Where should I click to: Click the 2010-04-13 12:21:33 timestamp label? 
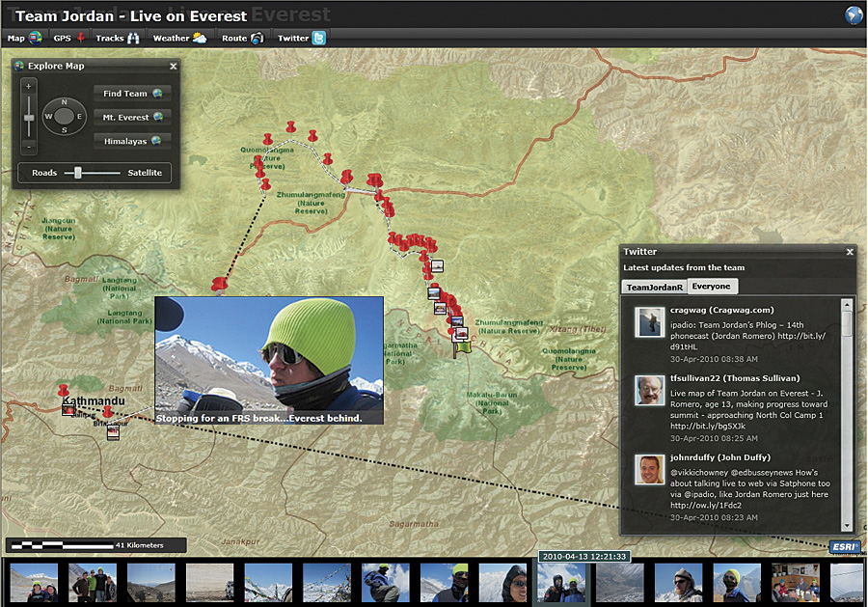click(584, 557)
